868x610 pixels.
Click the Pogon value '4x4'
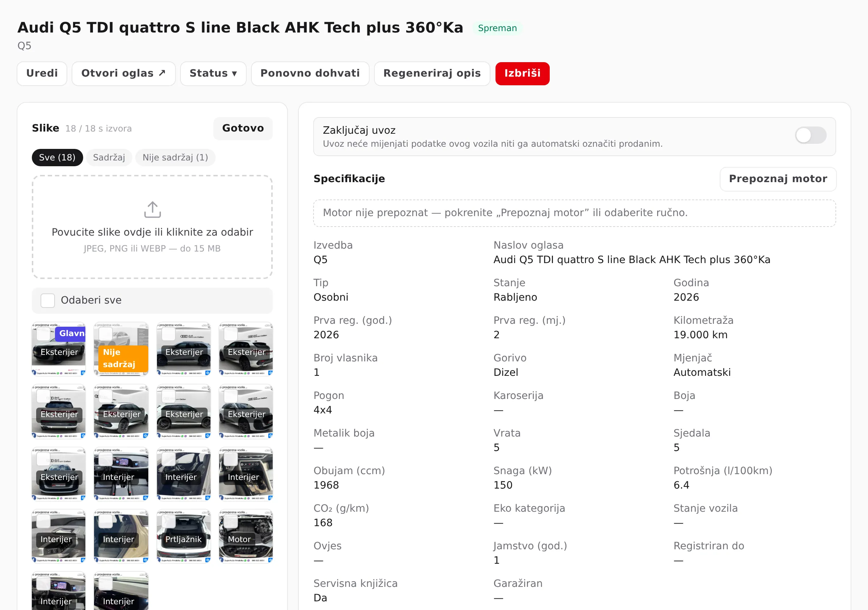pyautogui.click(x=323, y=410)
